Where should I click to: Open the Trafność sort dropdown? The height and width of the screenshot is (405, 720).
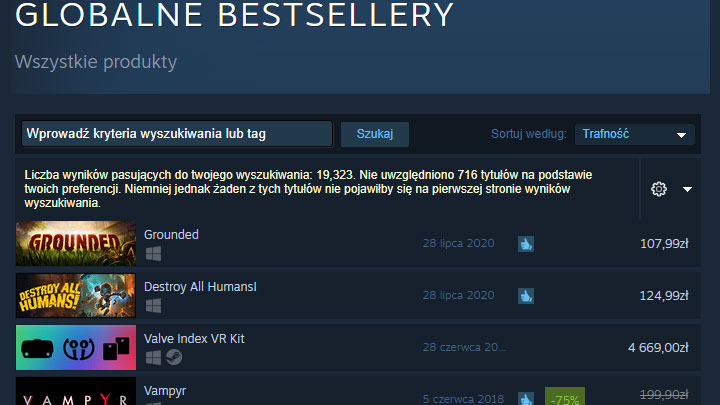pos(635,134)
